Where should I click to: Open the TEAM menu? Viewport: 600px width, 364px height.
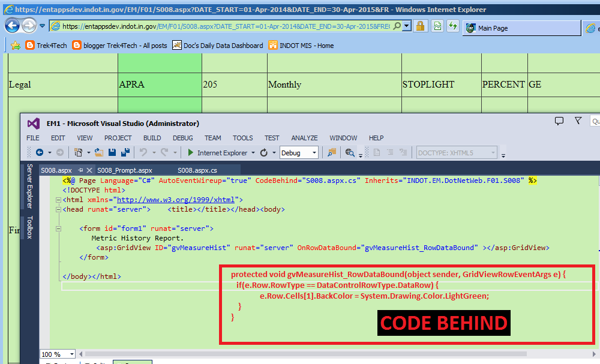tap(213, 138)
